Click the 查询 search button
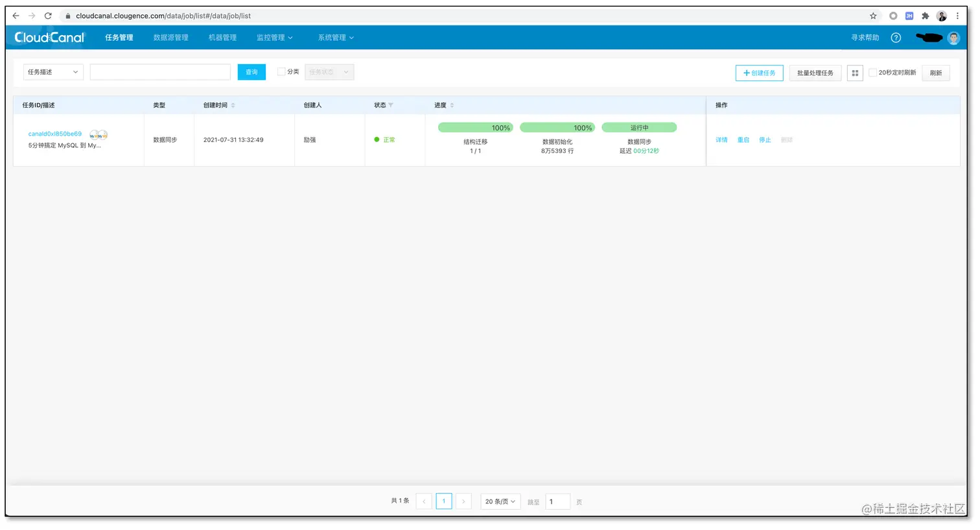The width and height of the screenshot is (980, 530). point(251,72)
